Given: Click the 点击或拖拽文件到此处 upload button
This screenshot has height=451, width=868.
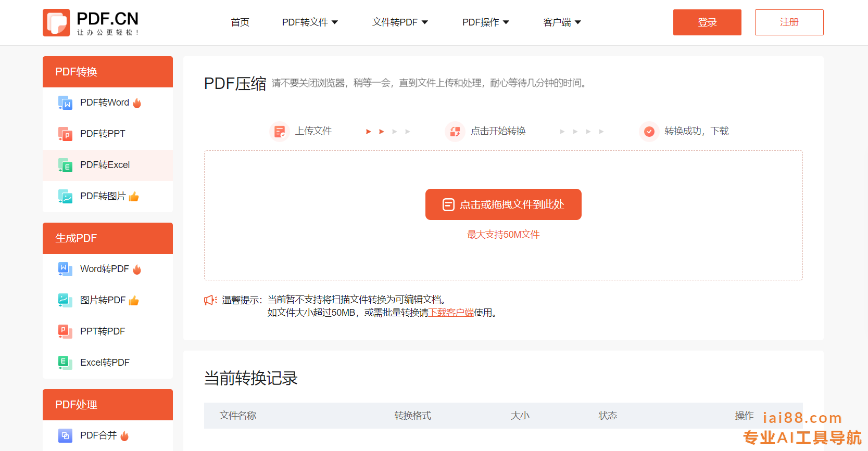Looking at the screenshot, I should pos(504,204).
